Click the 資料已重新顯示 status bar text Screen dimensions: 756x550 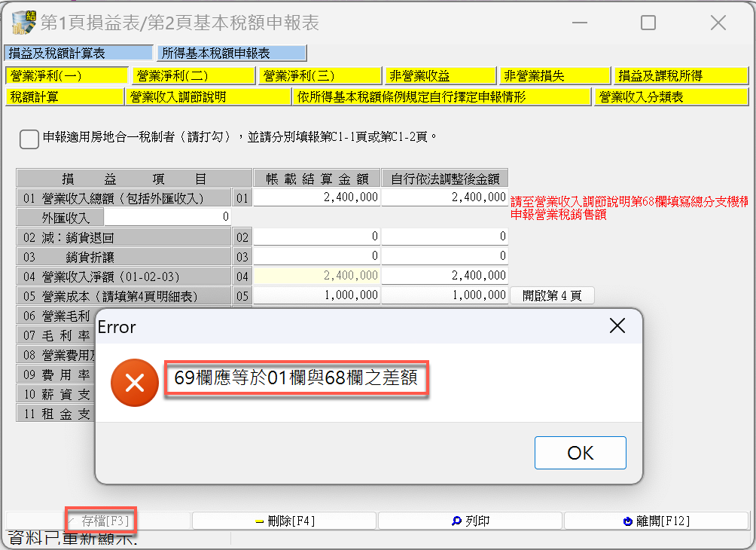tap(73, 538)
